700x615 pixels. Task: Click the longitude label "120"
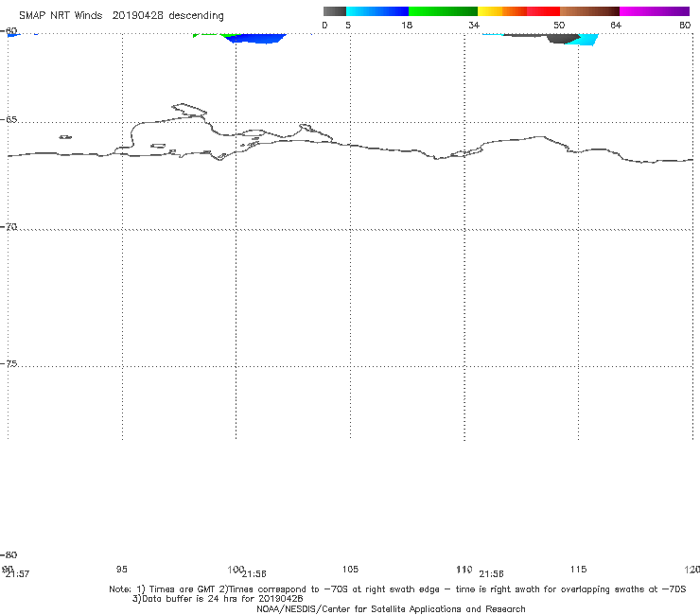pos(692,570)
